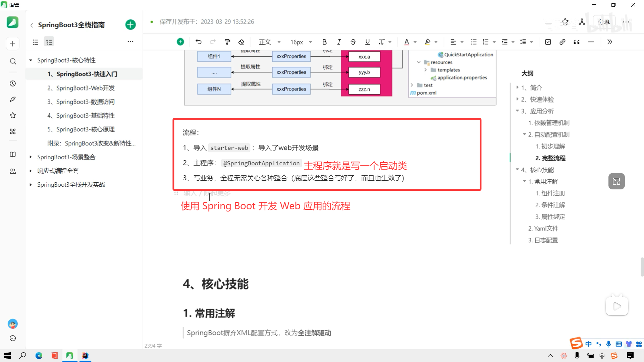Select the format painter tool

click(x=227, y=42)
